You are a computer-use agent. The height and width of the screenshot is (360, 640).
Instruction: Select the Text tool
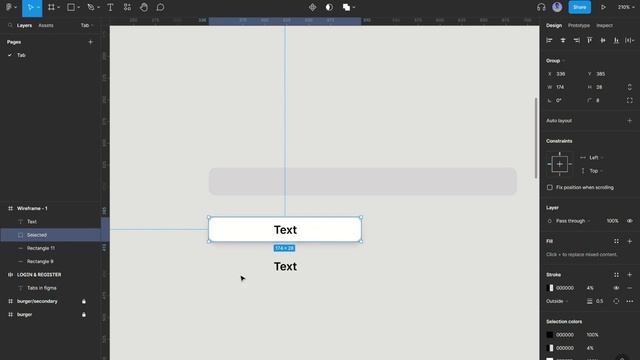pos(110,7)
